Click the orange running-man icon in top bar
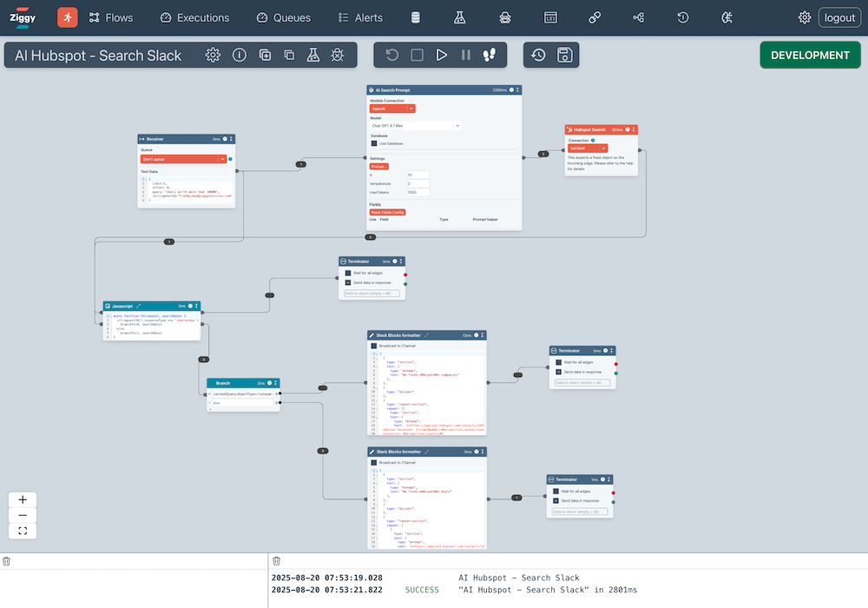The image size is (868, 608). point(68,17)
